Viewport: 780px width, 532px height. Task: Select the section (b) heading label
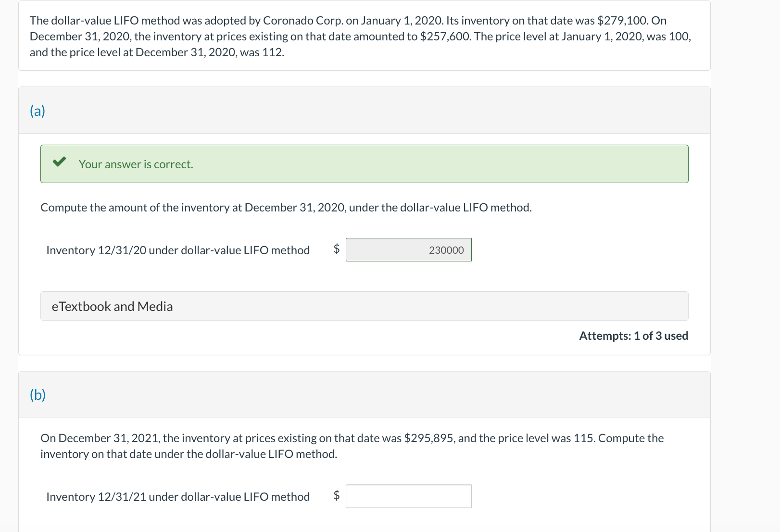[x=38, y=394]
